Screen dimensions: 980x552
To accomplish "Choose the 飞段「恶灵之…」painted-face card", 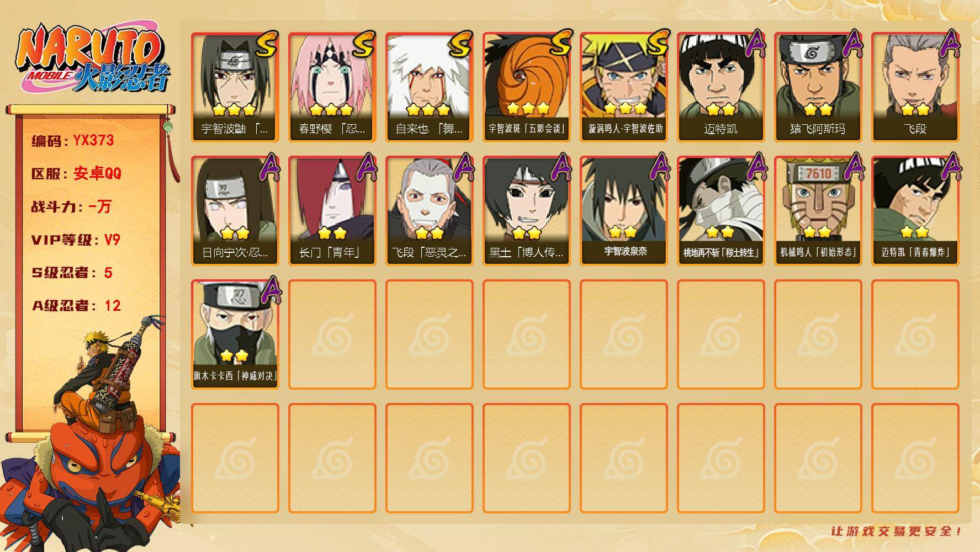I will click(430, 211).
